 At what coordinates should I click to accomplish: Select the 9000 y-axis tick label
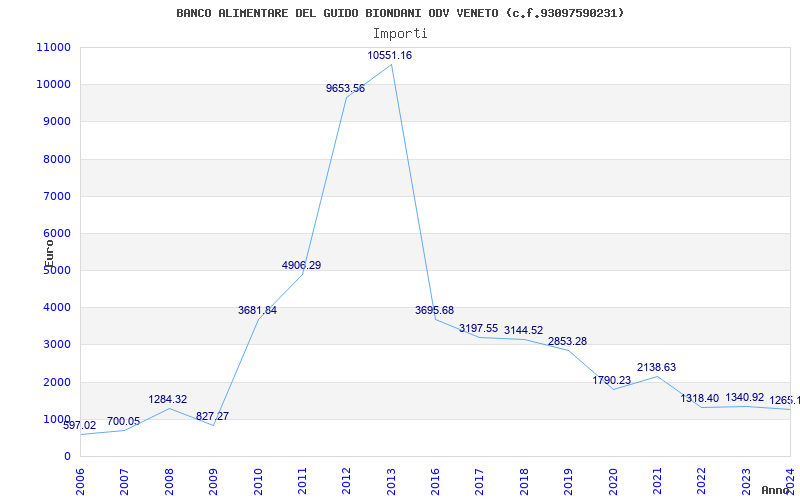(x=56, y=121)
